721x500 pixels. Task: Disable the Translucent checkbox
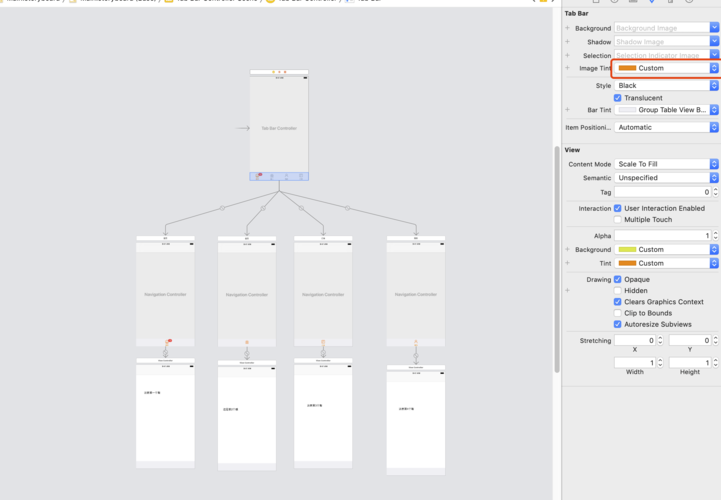pos(618,98)
